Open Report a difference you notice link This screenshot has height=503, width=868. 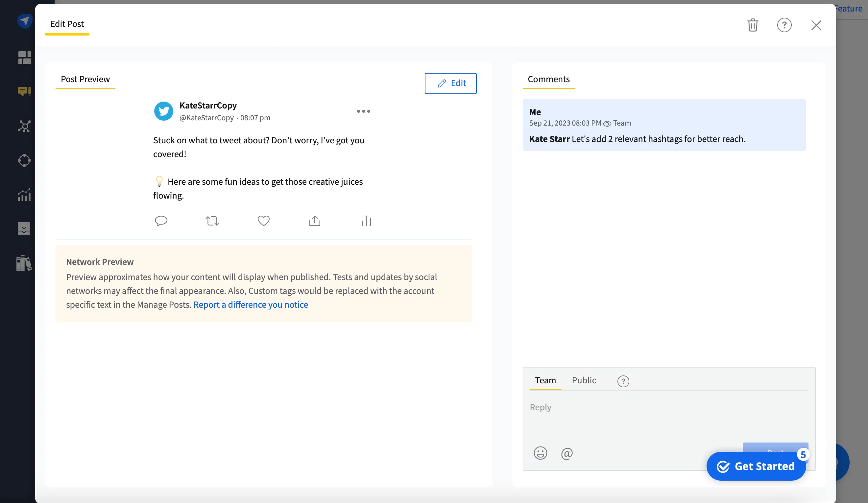pos(251,304)
